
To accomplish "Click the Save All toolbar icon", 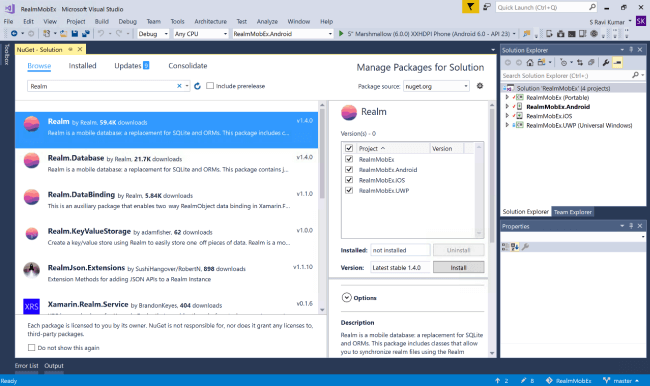I will (86, 34).
